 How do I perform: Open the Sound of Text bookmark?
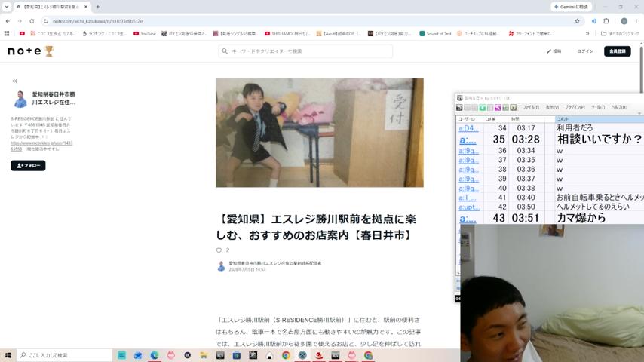[x=435, y=34]
